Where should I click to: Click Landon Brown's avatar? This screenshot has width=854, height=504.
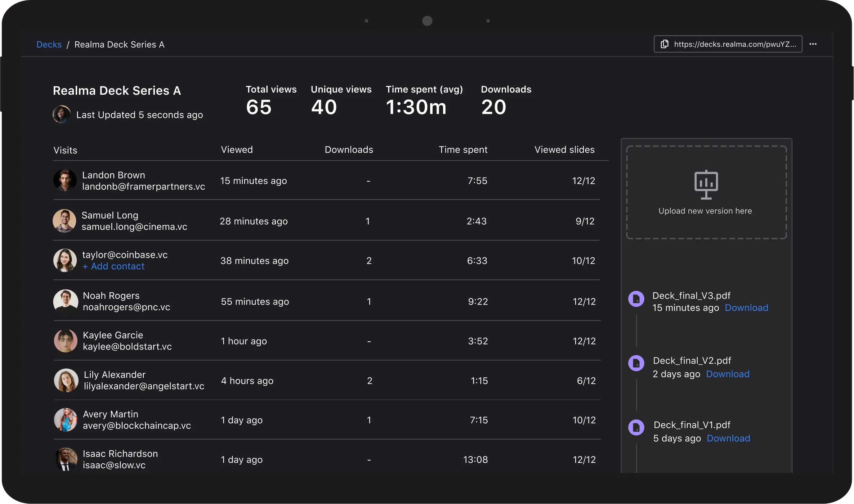click(x=65, y=180)
